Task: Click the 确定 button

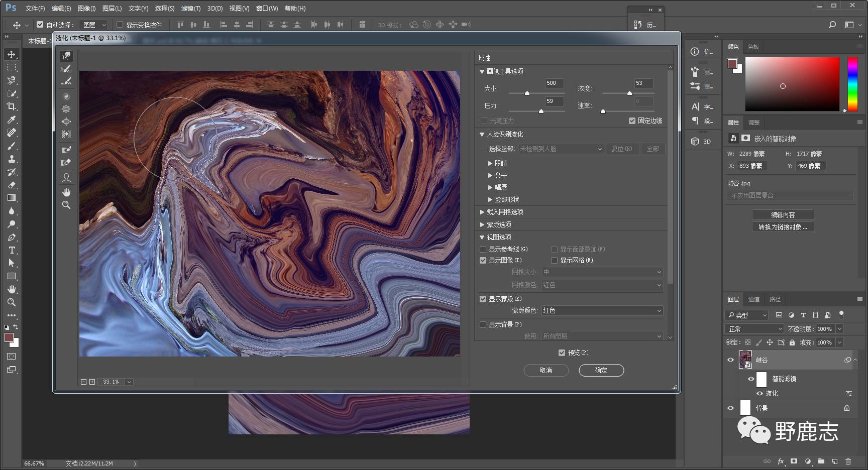Action: [x=601, y=370]
